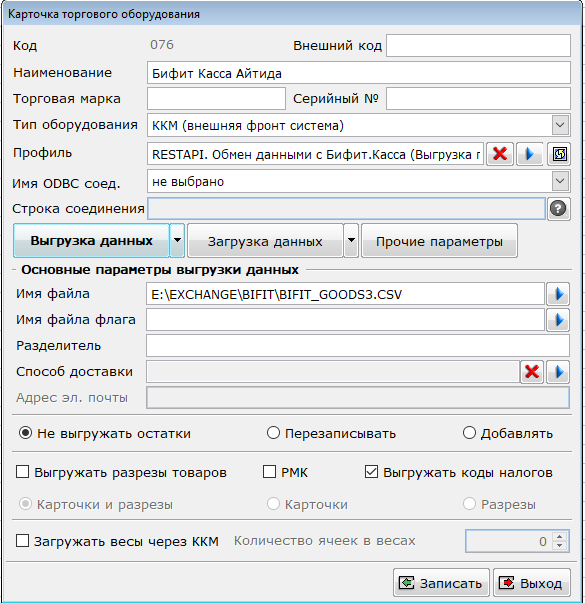Expand the arrow next to Выгрузка данных
The height and width of the screenshot is (603, 585).
pos(177,240)
